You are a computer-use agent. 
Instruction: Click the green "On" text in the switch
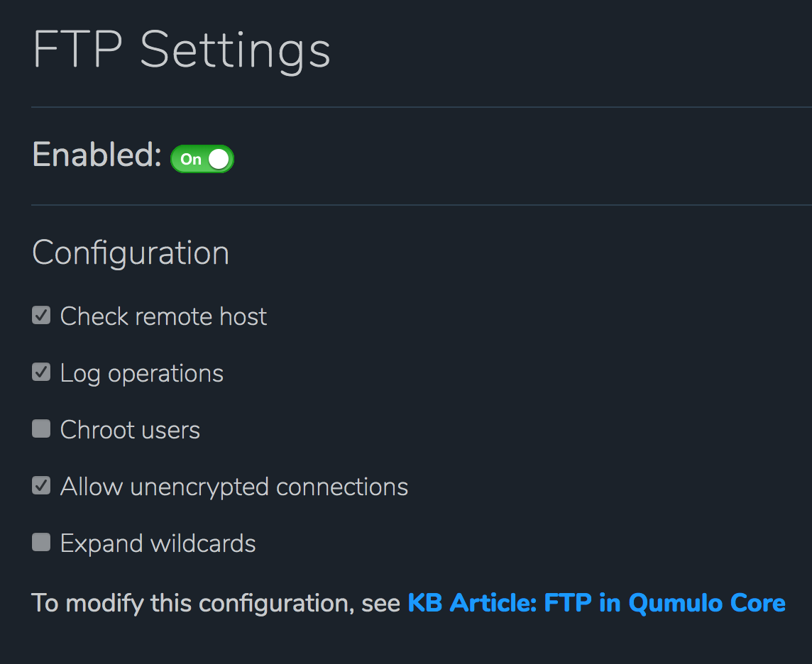pyautogui.click(x=190, y=160)
